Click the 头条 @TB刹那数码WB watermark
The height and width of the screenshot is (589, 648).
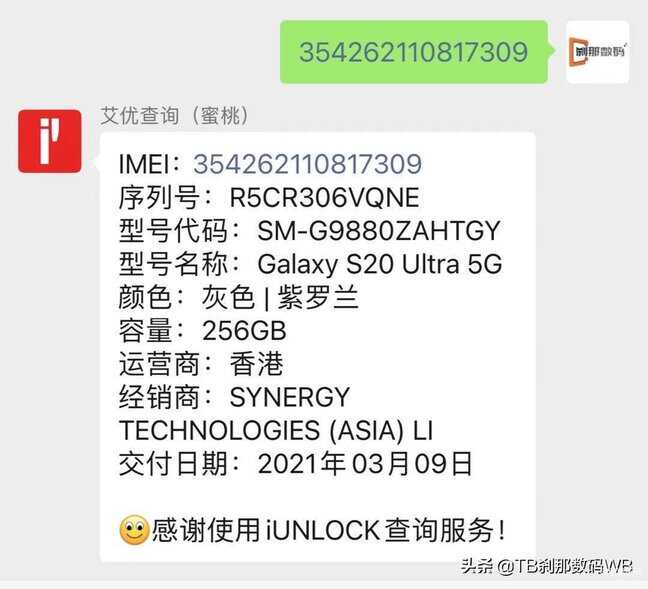pos(546,566)
